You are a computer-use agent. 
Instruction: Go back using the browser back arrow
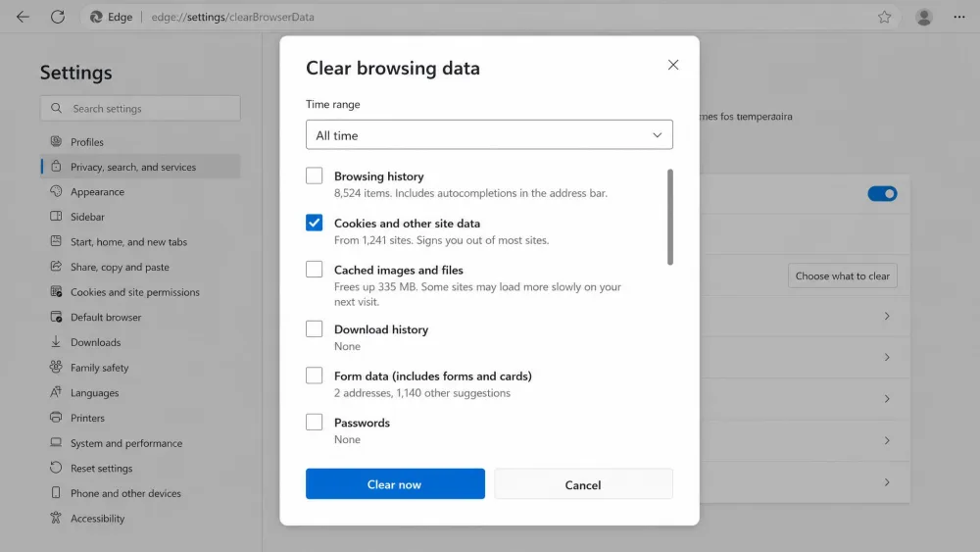click(23, 17)
